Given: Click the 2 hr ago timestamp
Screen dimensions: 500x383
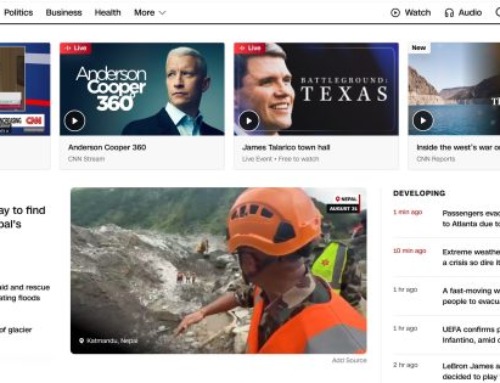Looking at the screenshot, I should [x=405, y=365].
